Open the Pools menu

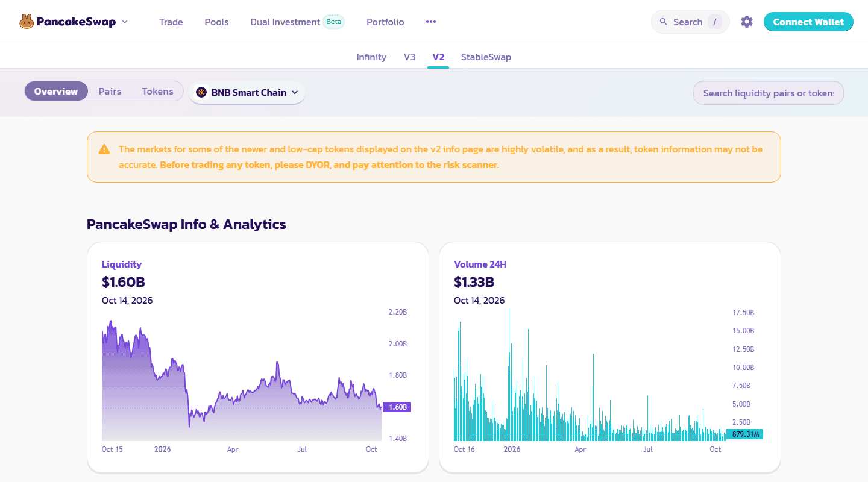tap(216, 22)
